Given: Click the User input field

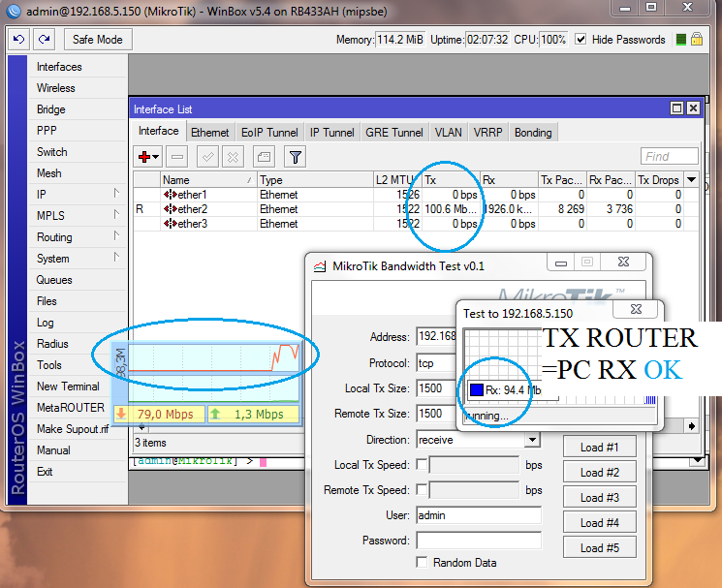Looking at the screenshot, I should coord(479,515).
